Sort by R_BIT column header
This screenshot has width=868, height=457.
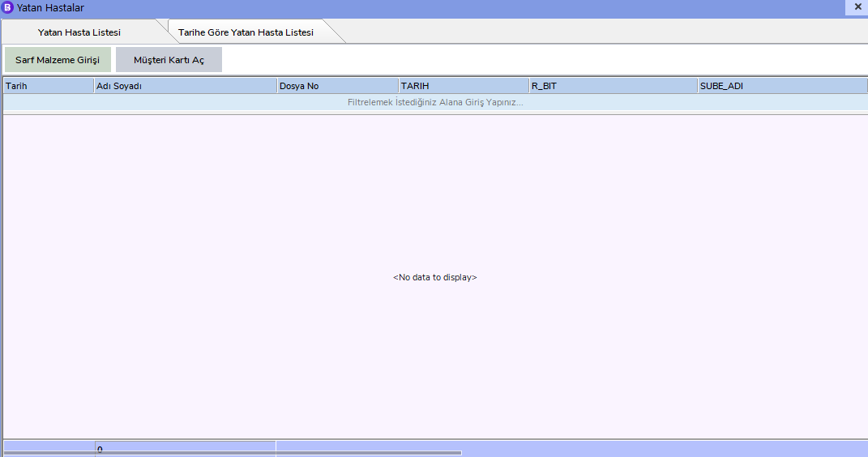[614, 86]
